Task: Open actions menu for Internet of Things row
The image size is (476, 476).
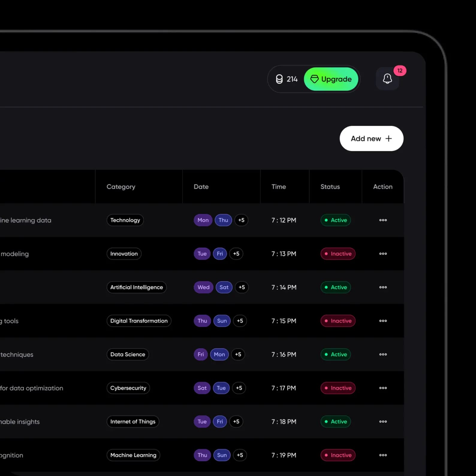Action: 383,421
